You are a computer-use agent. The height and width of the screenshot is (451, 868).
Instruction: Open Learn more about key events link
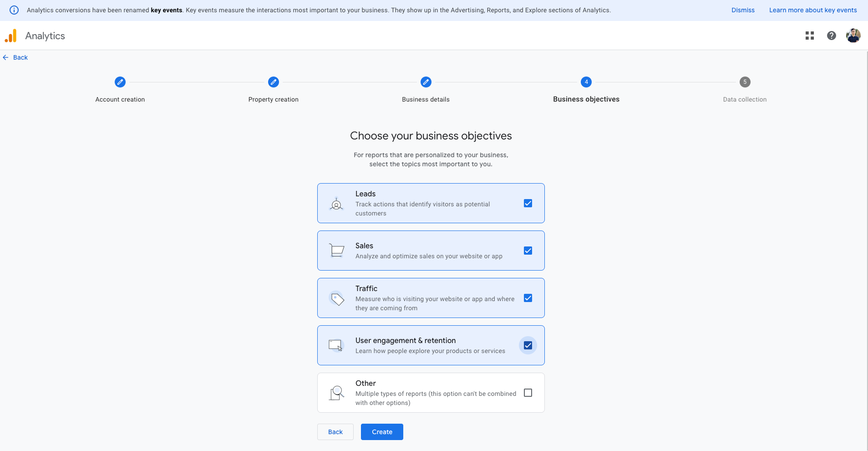point(813,10)
